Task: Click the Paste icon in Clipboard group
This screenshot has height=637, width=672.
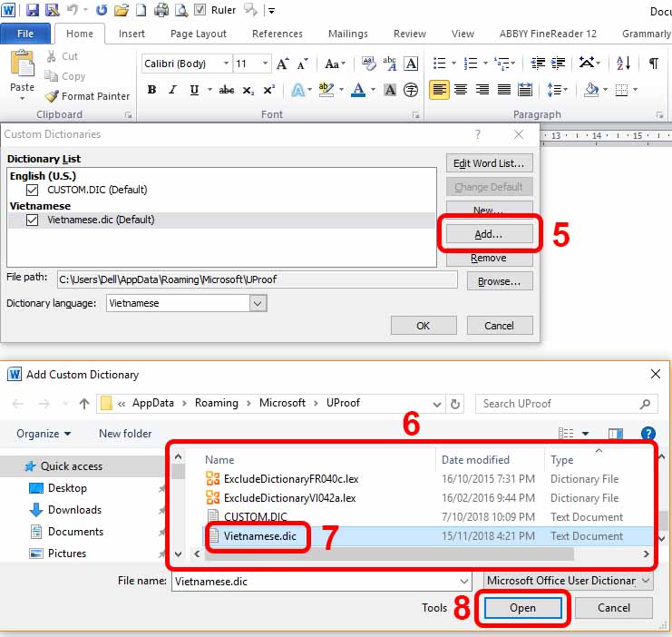Action: point(22,64)
